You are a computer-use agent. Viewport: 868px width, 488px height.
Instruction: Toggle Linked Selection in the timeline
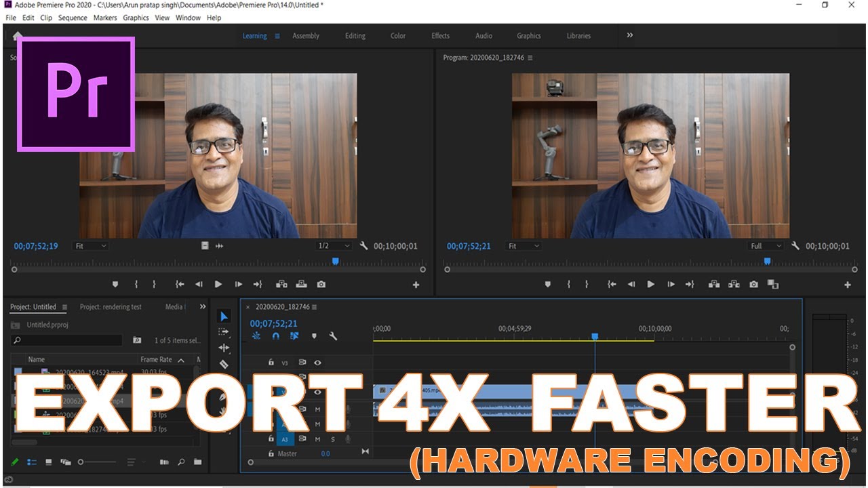[x=294, y=335]
